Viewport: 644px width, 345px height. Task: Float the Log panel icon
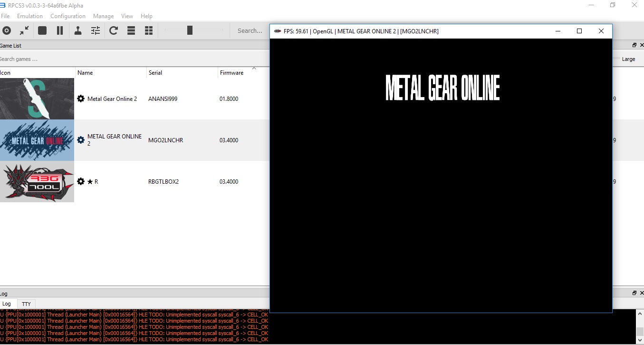[634, 293]
